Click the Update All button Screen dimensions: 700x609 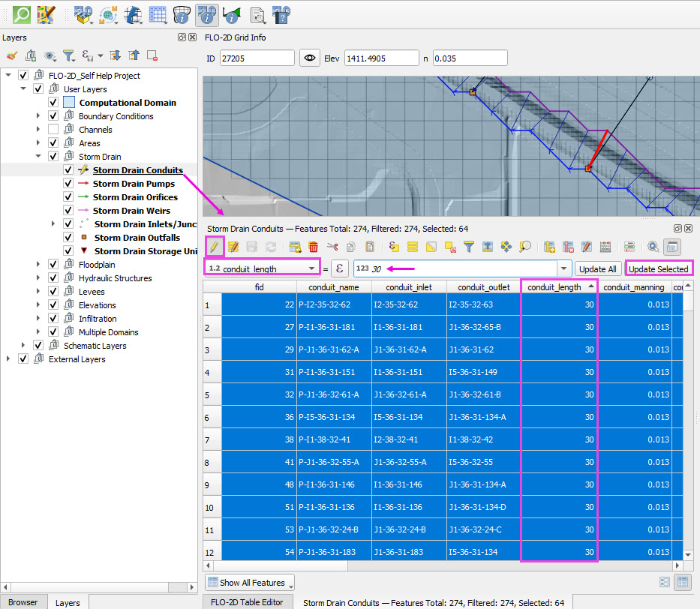(x=597, y=268)
